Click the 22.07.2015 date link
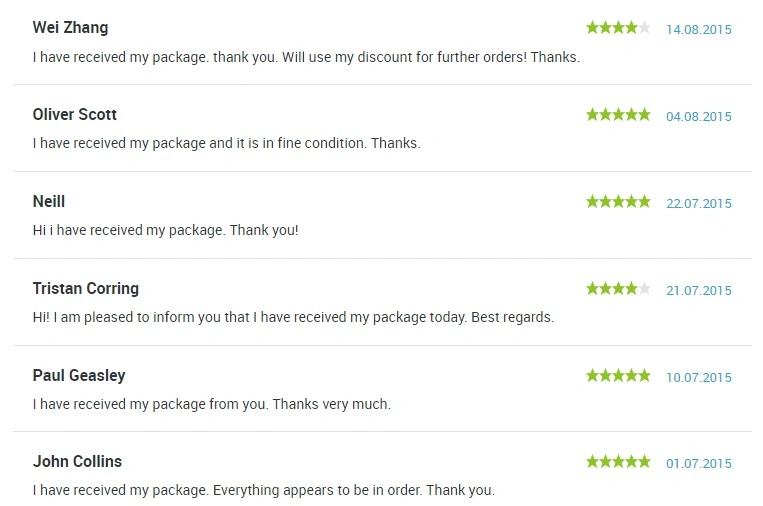The height and width of the screenshot is (506, 763). point(699,203)
